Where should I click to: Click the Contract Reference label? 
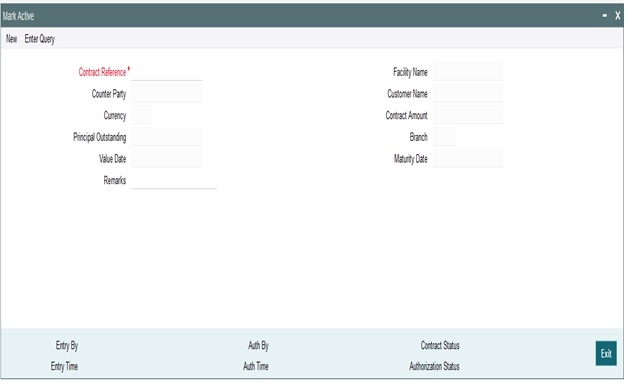pos(102,72)
